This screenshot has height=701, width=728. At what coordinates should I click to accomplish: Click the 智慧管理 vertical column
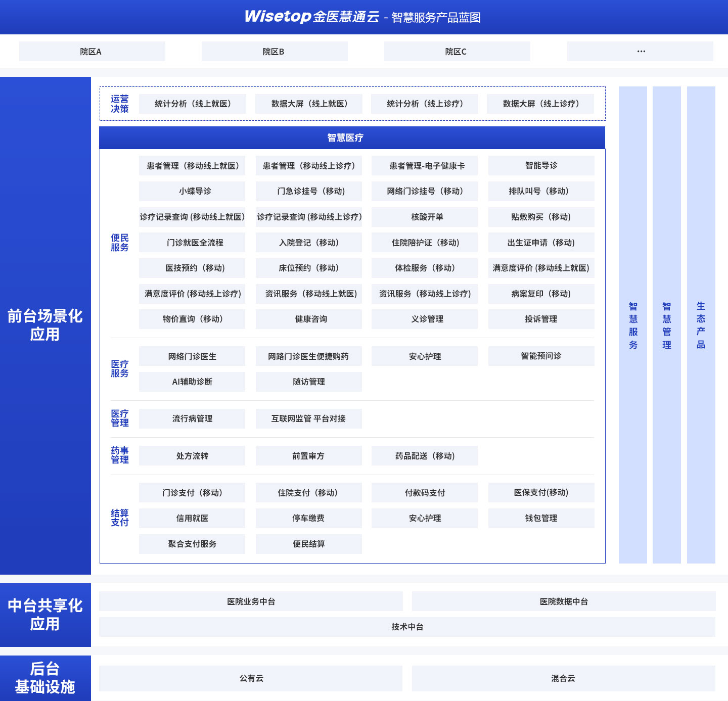pyautogui.click(x=667, y=325)
